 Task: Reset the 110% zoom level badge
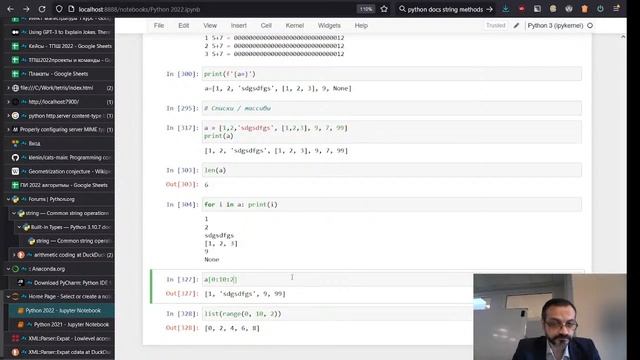click(366, 9)
